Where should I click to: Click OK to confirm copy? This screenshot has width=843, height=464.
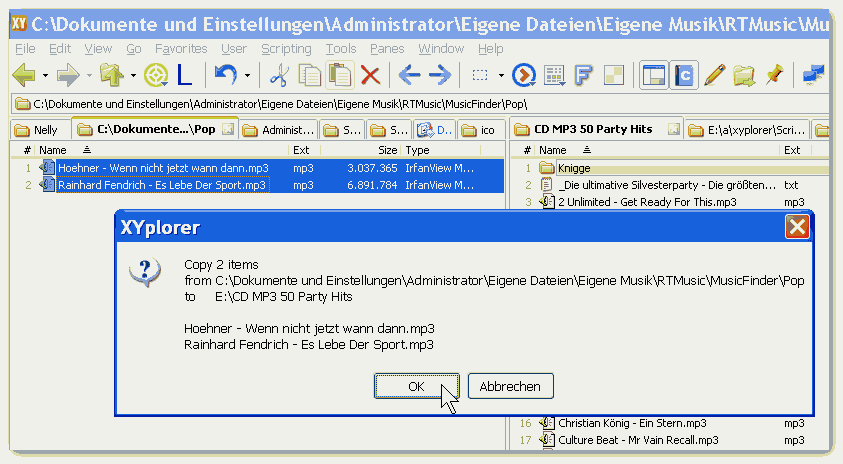click(417, 386)
